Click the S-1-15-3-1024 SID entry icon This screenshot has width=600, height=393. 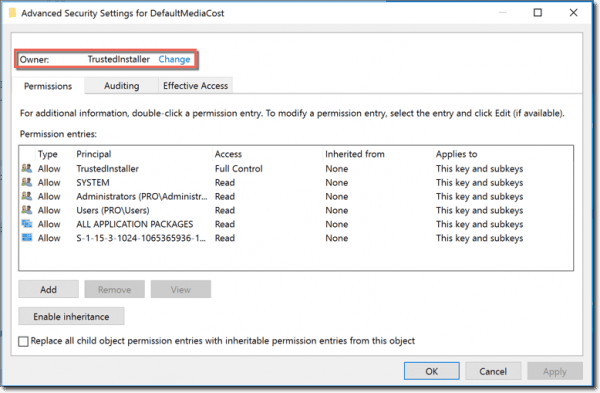click(x=27, y=237)
